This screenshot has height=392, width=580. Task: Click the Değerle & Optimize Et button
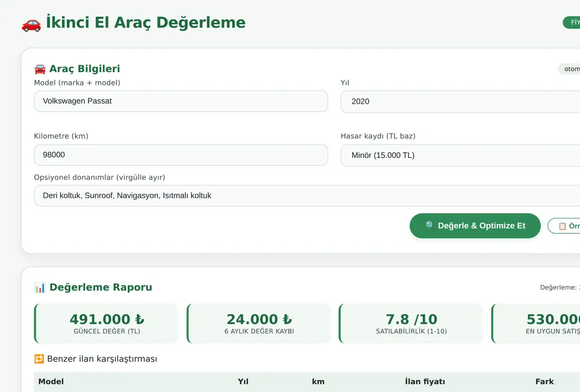pos(475,226)
